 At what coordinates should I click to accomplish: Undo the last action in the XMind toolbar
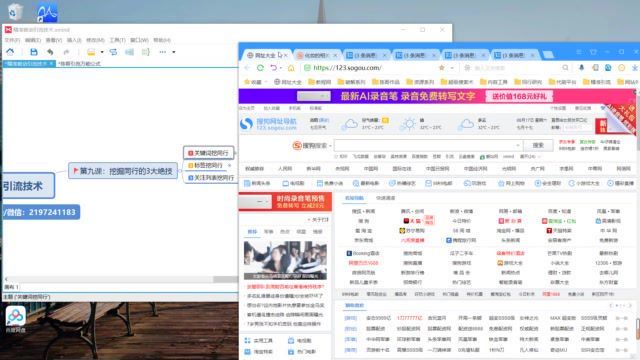pyautogui.click(x=50, y=52)
